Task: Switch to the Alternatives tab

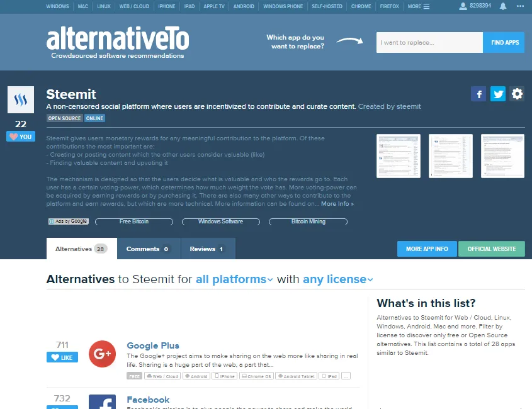Action: click(x=82, y=249)
